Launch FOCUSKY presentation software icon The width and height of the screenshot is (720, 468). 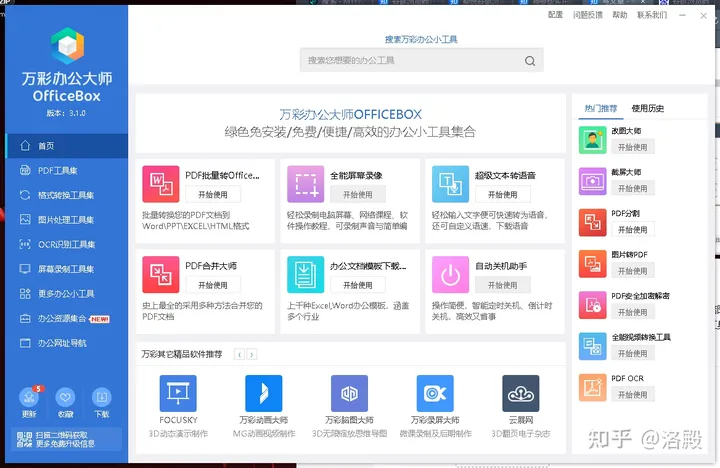click(178, 393)
